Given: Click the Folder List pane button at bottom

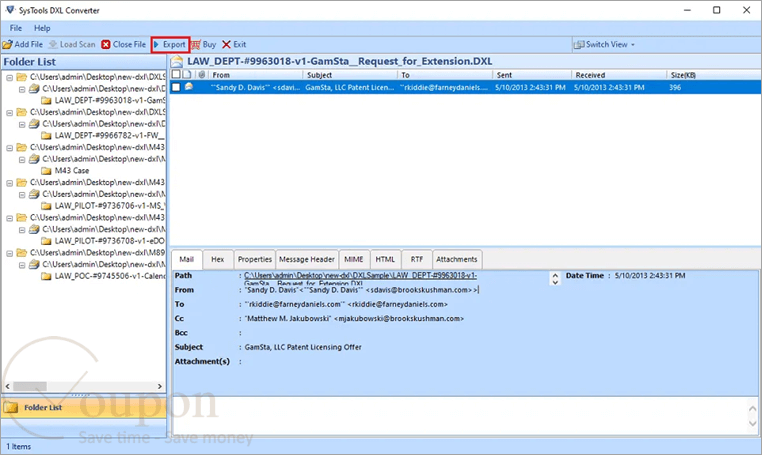Looking at the screenshot, I should 84,407.
